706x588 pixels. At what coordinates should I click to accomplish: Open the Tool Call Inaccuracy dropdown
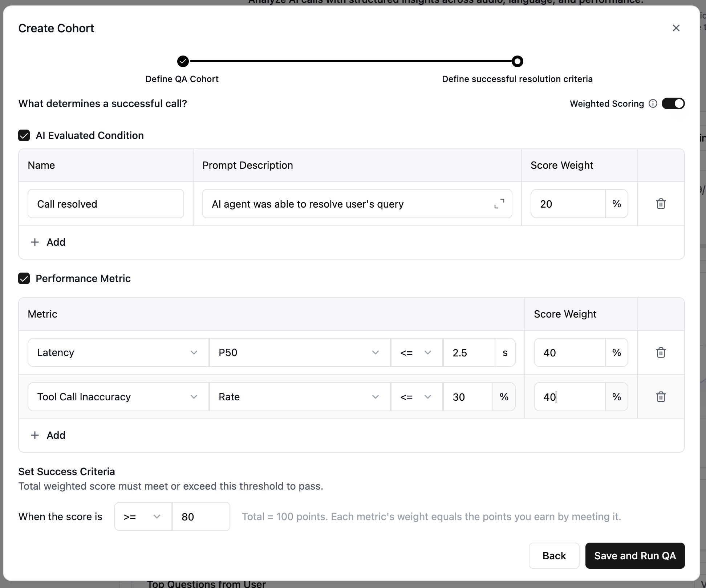[118, 397]
